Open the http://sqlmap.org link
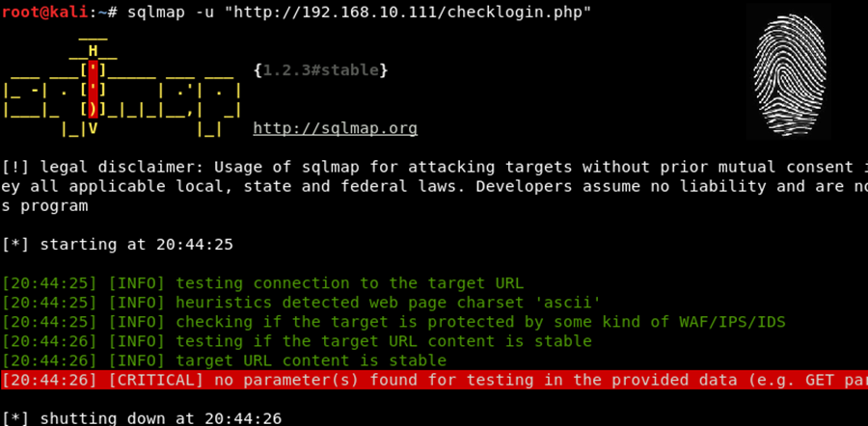The height and width of the screenshot is (426, 868). pyautogui.click(x=335, y=128)
